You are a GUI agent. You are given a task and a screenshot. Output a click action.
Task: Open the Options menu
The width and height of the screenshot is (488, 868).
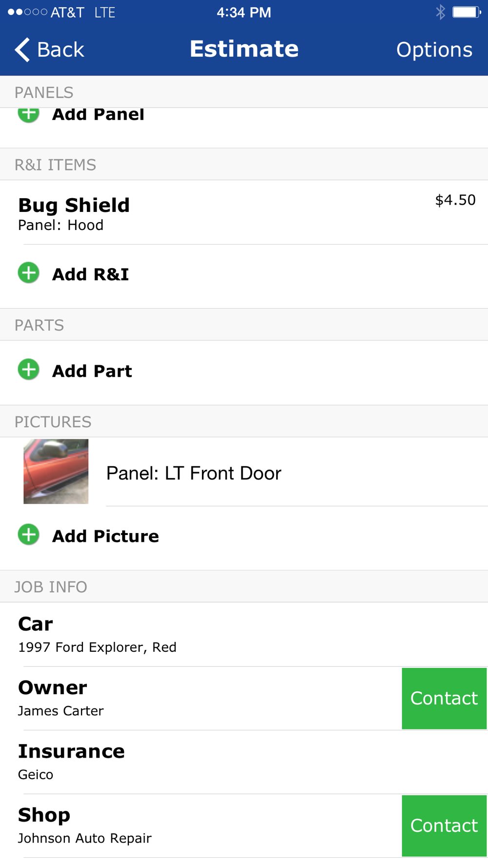point(434,49)
